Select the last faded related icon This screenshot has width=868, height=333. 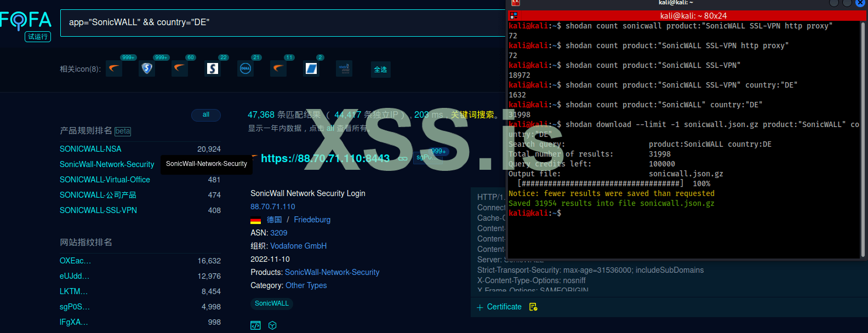(344, 68)
